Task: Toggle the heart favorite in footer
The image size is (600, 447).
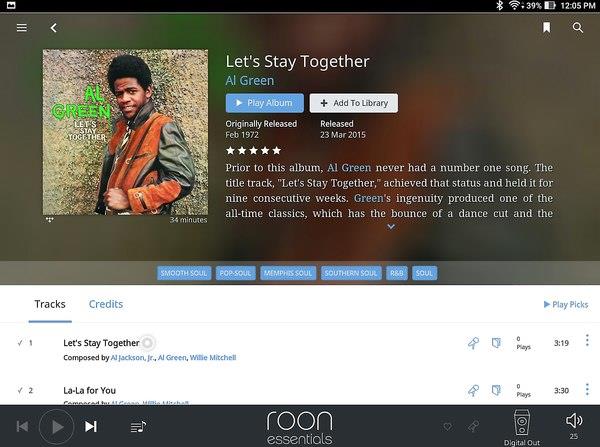Action: pos(447,426)
